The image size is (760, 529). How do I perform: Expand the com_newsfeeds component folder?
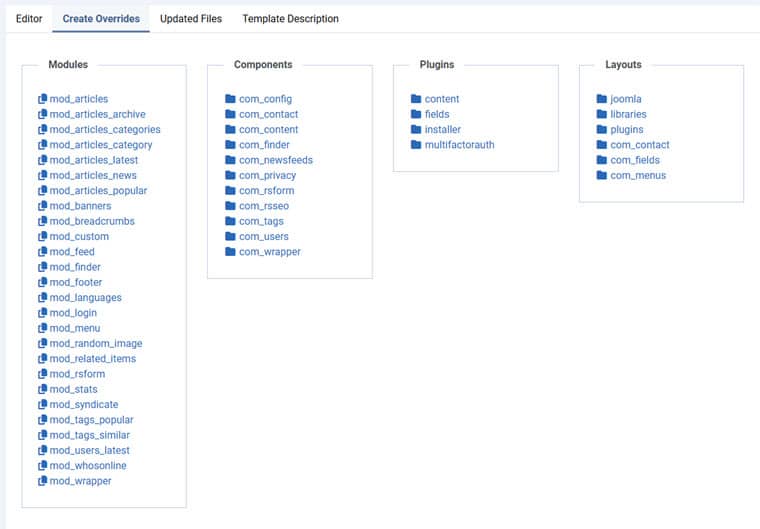tap(276, 160)
